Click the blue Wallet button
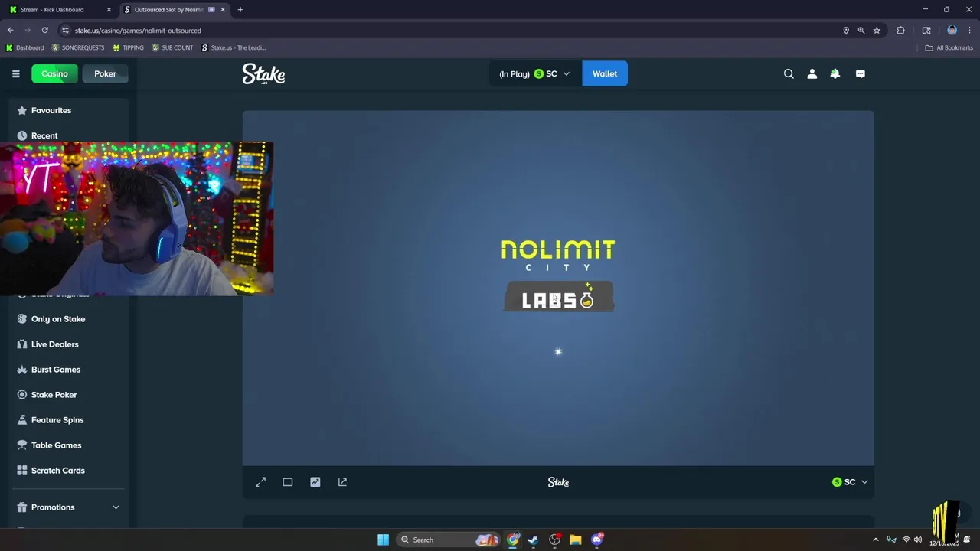The height and width of the screenshot is (551, 980). click(x=605, y=73)
